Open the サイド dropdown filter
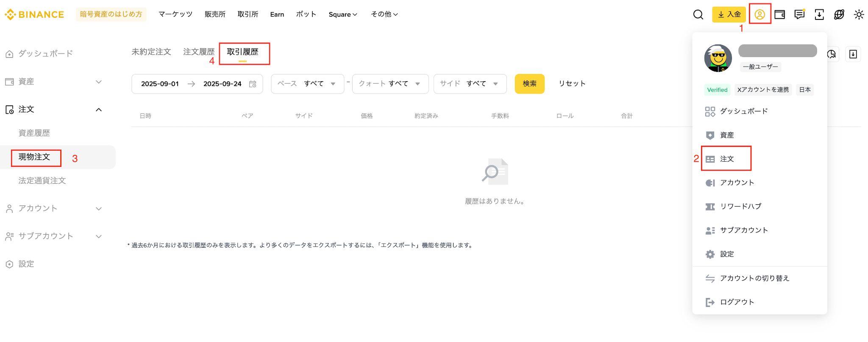The image size is (868, 342). [x=470, y=84]
